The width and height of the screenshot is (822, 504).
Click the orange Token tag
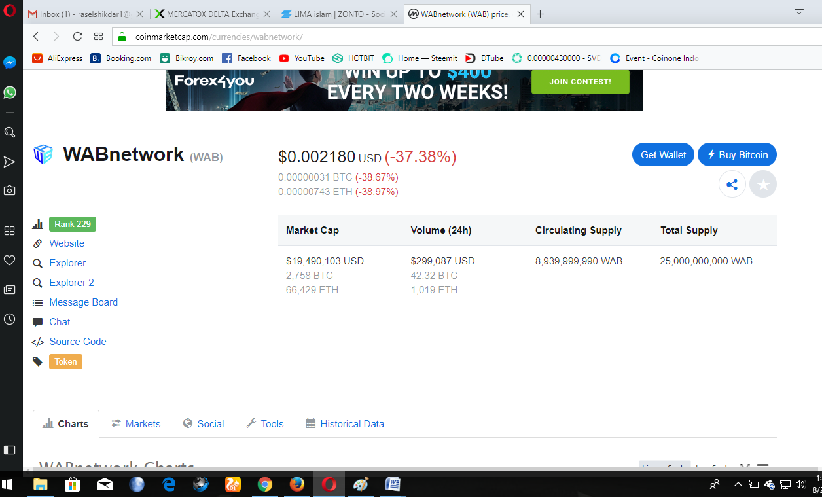tap(65, 362)
